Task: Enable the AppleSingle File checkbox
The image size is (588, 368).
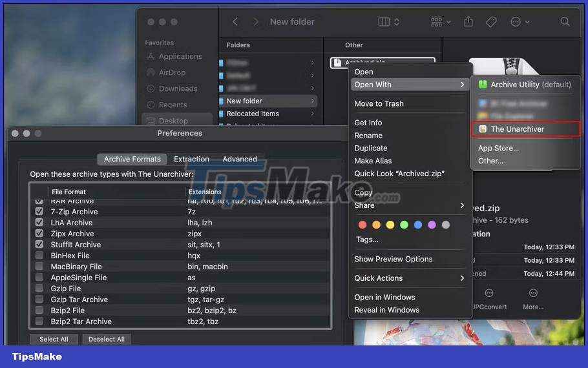Action: 39,278
